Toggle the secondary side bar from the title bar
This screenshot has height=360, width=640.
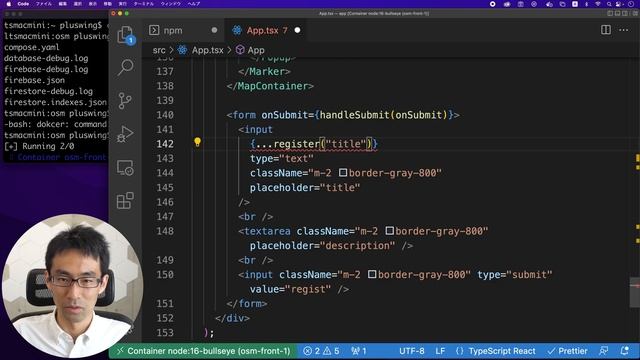tap(625, 13)
